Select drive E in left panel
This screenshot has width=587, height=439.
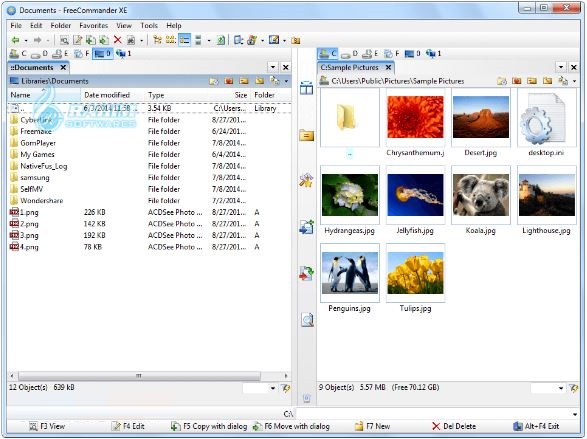click(x=60, y=54)
